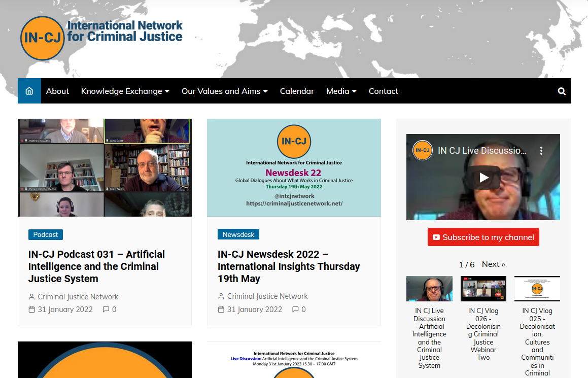Open the Zoom meeting podcast thumbnail image
The width and height of the screenshot is (588, 378).
[x=105, y=167]
